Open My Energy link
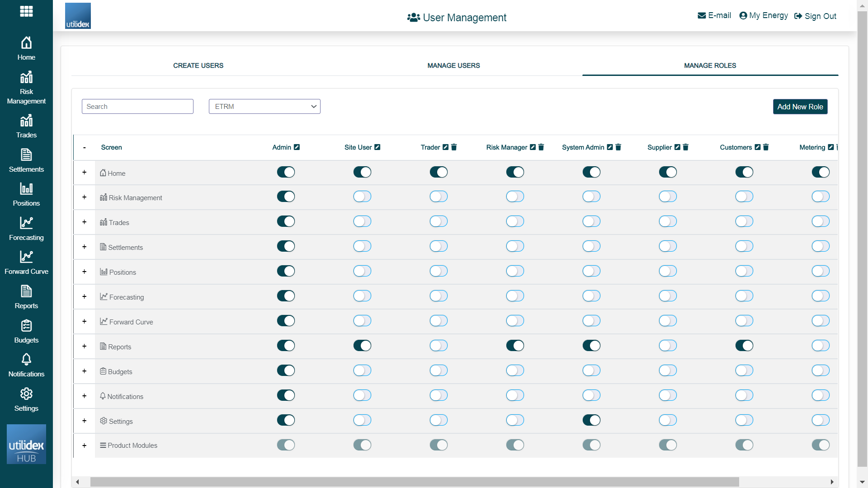Image resolution: width=868 pixels, height=488 pixels. (764, 16)
